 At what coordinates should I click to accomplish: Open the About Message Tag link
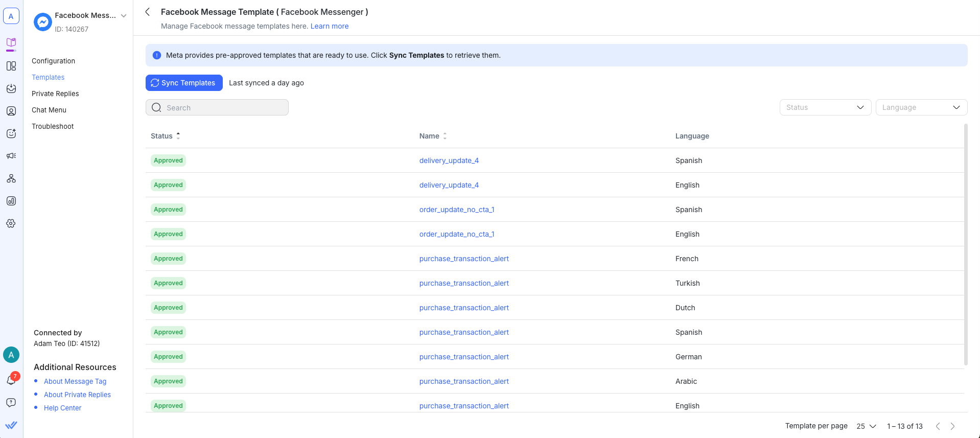point(75,381)
